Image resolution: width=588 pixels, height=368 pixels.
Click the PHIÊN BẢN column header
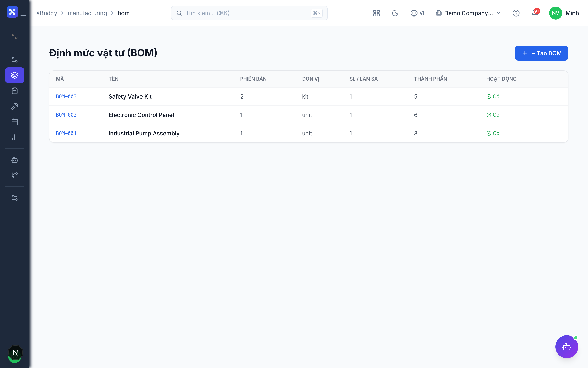(x=253, y=79)
